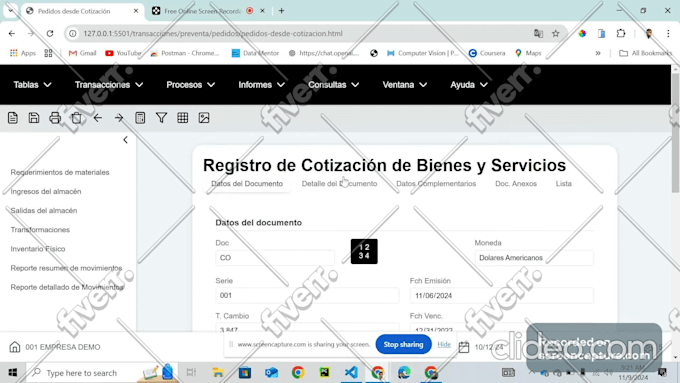Open browser extensions puzzle icon

tap(621, 33)
